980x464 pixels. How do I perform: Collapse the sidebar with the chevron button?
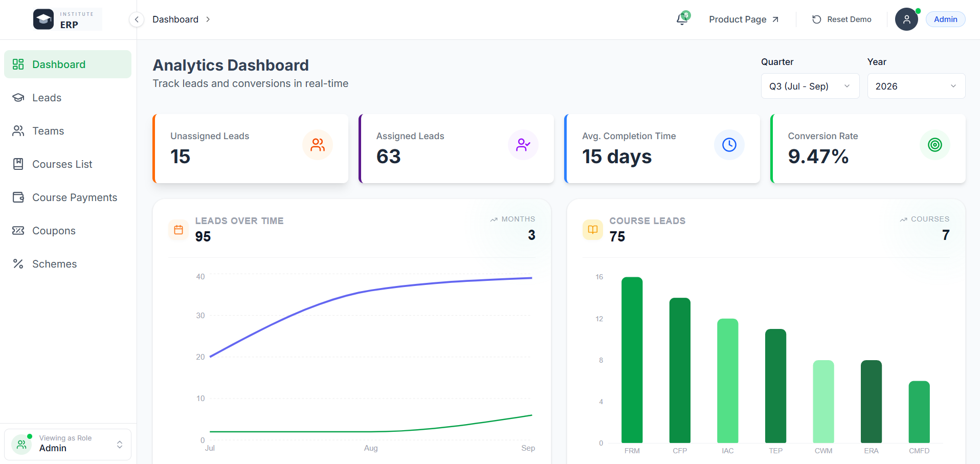pos(137,19)
